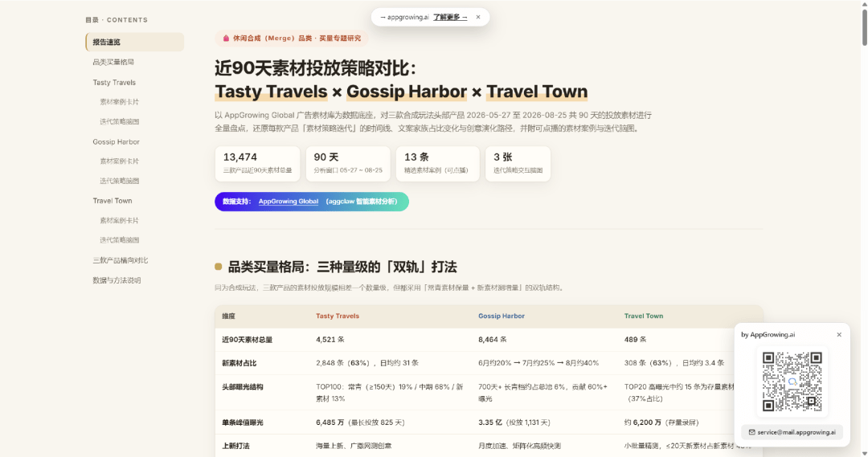Open 数据与方法说明 in sidebar
Viewport: 868px width, 457px height.
click(x=117, y=280)
